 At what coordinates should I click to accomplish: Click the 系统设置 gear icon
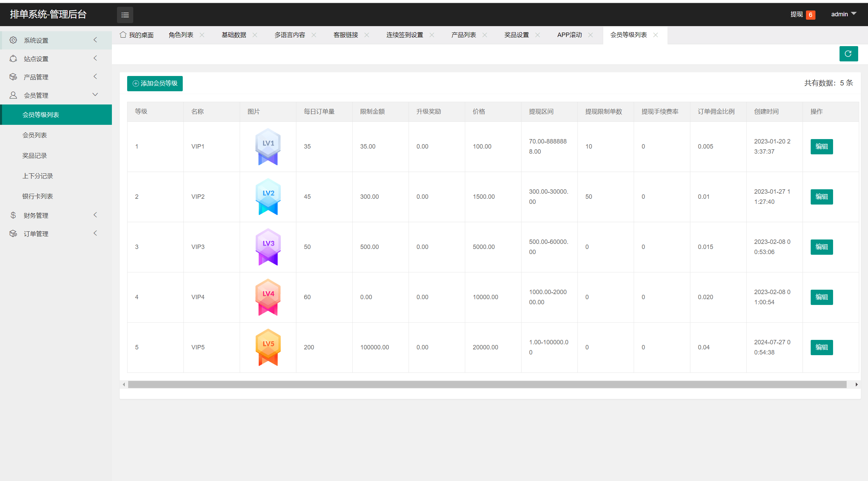click(13, 40)
